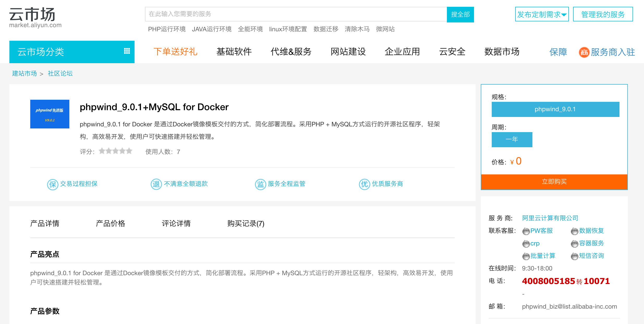Open the 发布定制需求 dropdown
The image size is (644, 324).
pyautogui.click(x=542, y=14)
